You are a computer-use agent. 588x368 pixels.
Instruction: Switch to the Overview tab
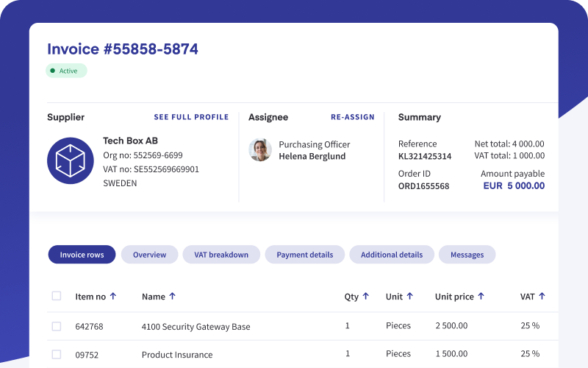coord(149,255)
